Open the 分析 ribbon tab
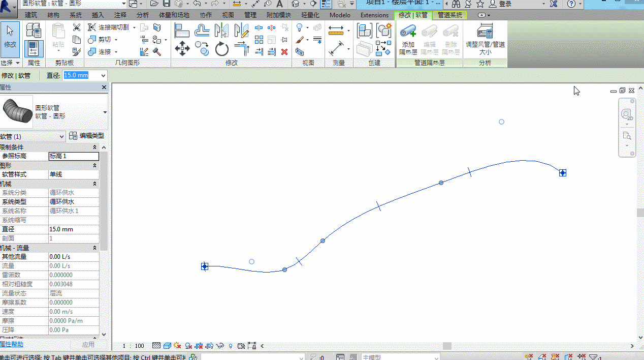This screenshot has height=360, width=644. coord(143,15)
